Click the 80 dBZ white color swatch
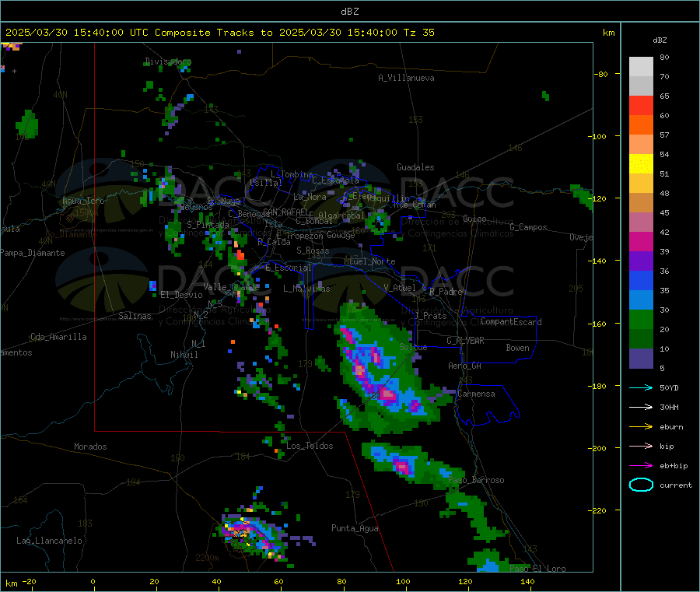Screen dimensions: 700x592 point(641,67)
